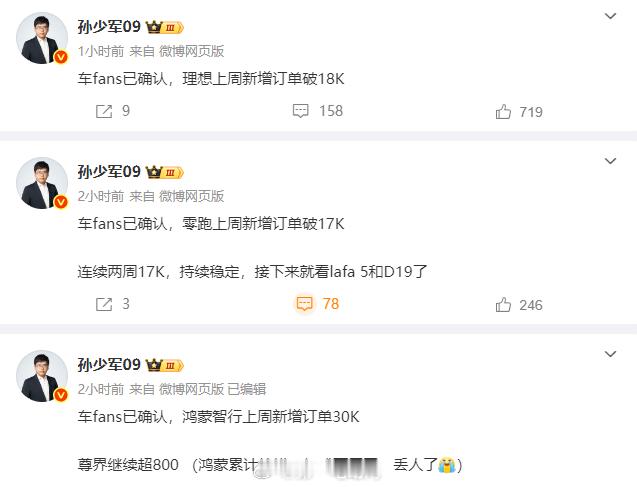Screen dimensions: 637x487
Task: Click the crying emoji in the 鸿蒙 post
Action: (447, 464)
